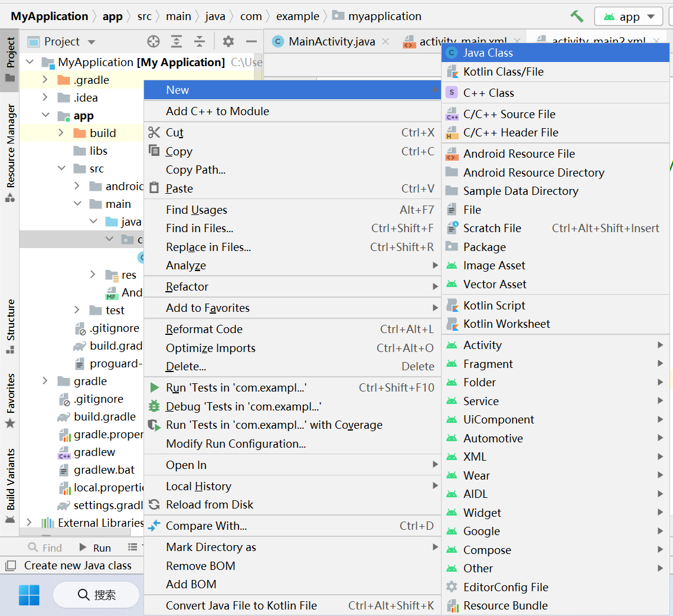This screenshot has height=616, width=673.
Task: Select Kotlin Script option
Action: (x=556, y=306)
